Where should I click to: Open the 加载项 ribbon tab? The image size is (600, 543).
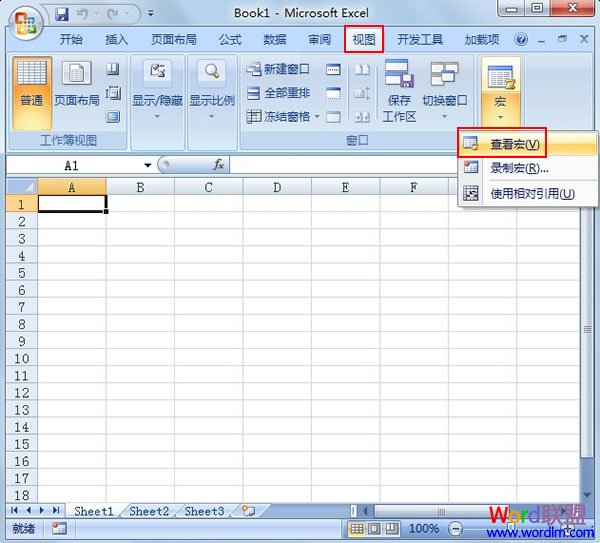click(x=482, y=39)
